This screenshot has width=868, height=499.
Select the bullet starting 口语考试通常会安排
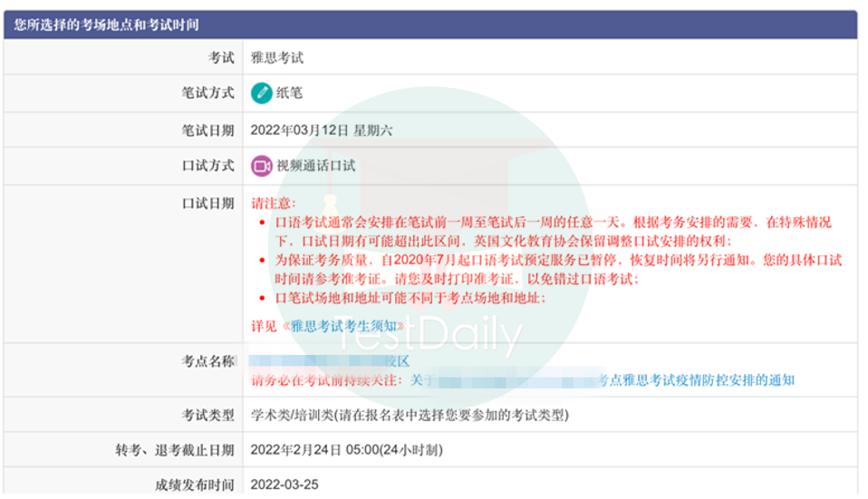tap(553, 232)
